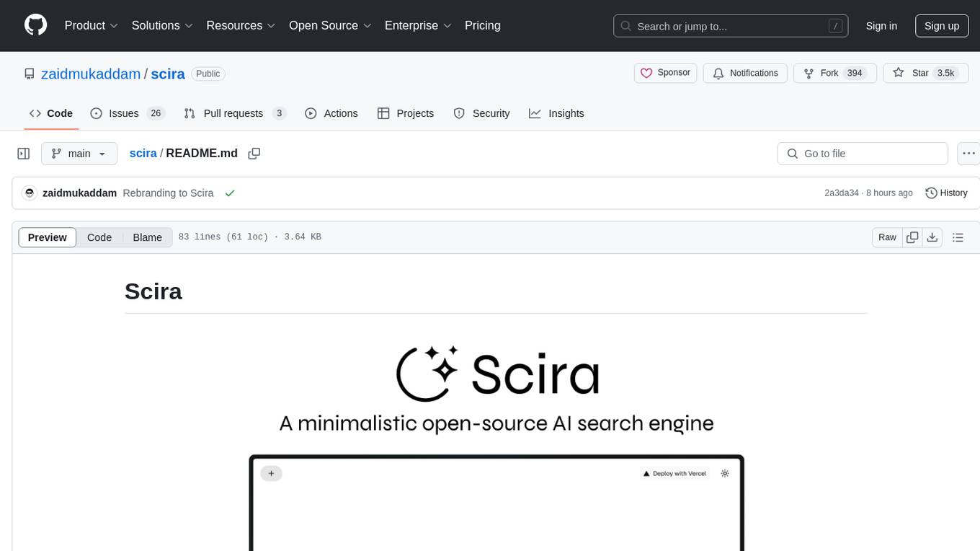Open the GitHub homepage logo

tap(35, 25)
